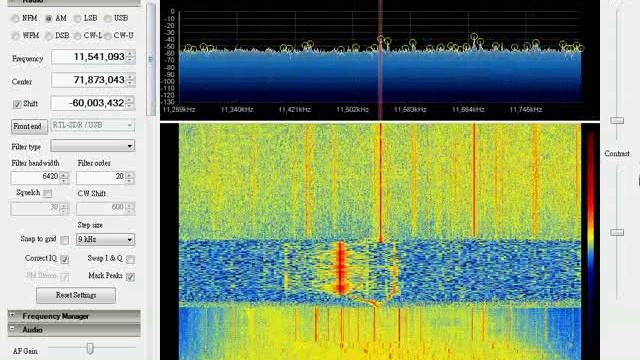Click the Frequency value field
The image size is (640, 360).
click(x=89, y=57)
